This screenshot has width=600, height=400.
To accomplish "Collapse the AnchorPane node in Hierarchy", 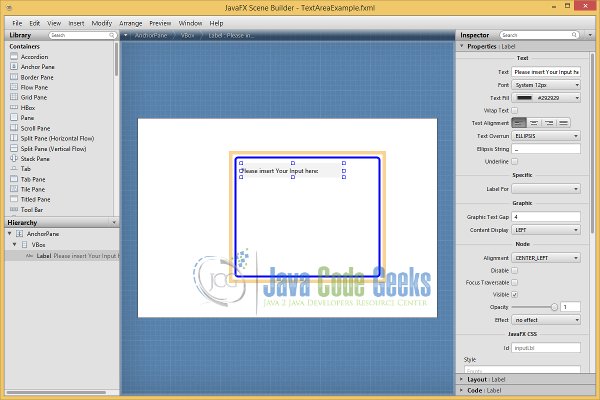I will [10, 233].
